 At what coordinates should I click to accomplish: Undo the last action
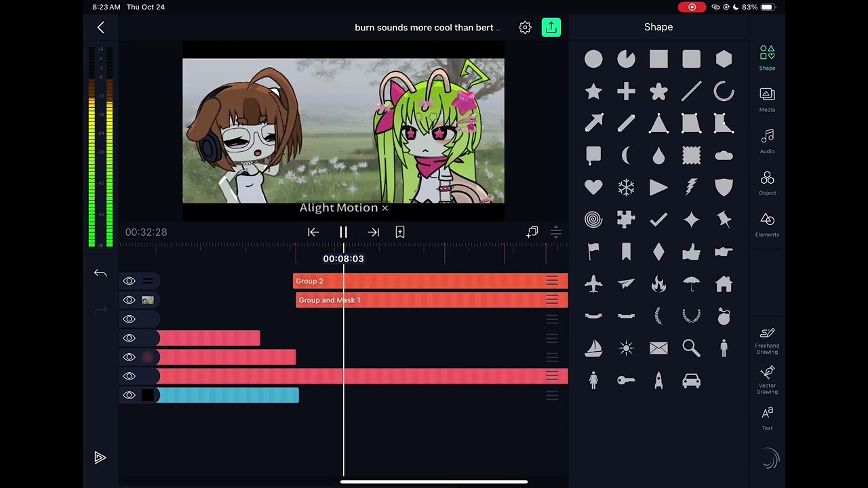(100, 273)
